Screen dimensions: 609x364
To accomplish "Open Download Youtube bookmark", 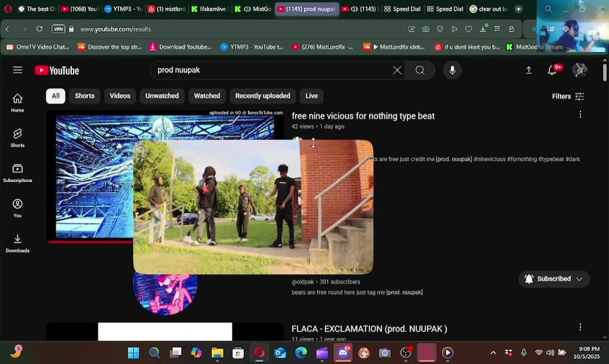I will pos(181,47).
